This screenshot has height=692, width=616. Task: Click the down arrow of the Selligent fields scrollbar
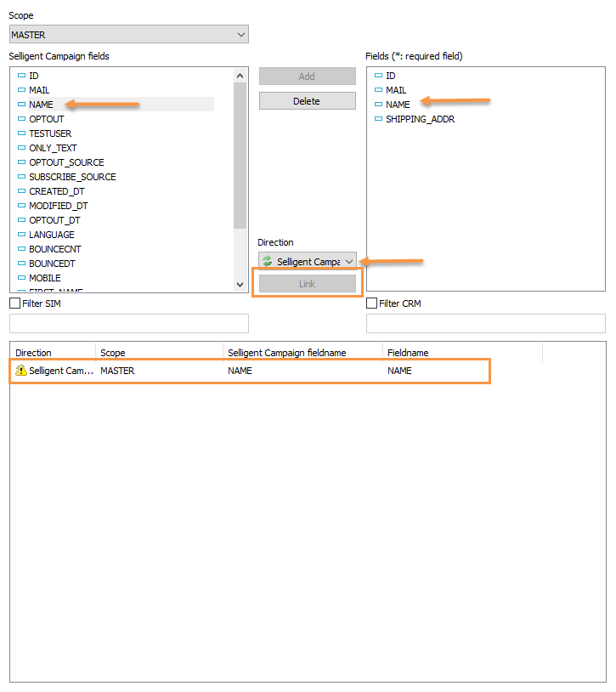click(240, 285)
